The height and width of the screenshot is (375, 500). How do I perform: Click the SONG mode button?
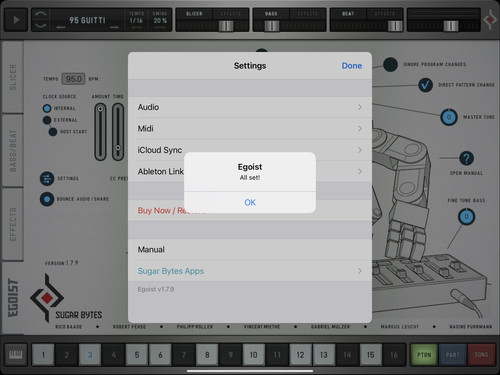(x=481, y=355)
